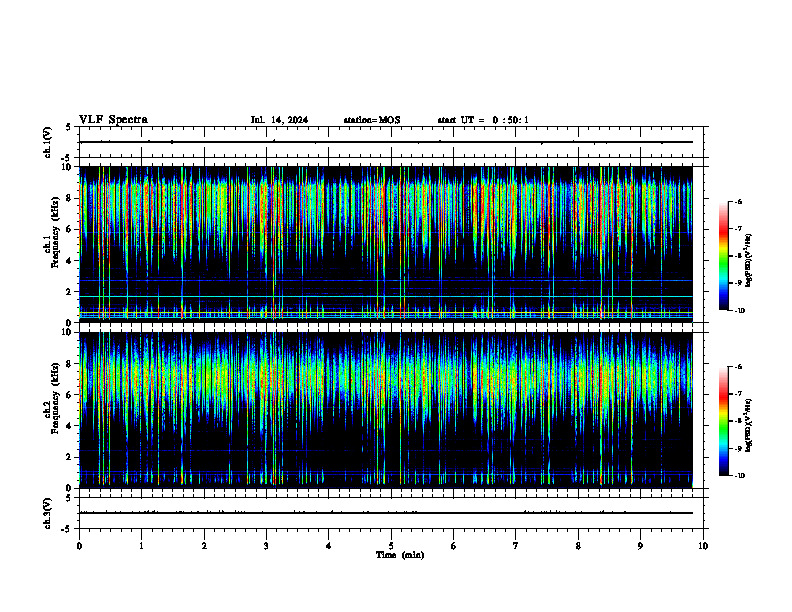The width and height of the screenshot is (792, 612).
Task: Click the ch.2 colorbar log(PSD) unit label
Action: 749,426
